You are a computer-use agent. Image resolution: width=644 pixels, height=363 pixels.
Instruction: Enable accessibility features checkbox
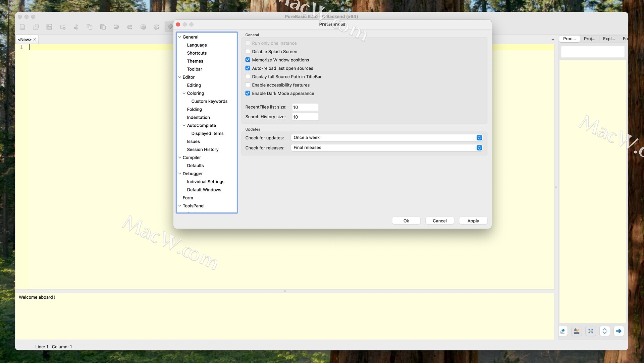[248, 85]
